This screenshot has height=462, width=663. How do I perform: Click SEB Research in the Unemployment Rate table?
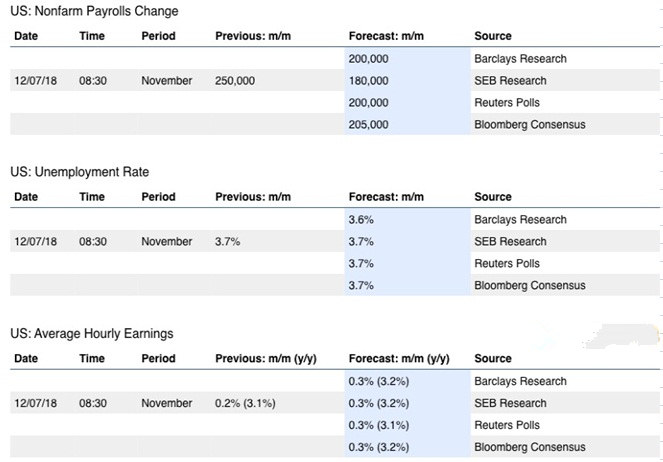[x=512, y=241]
